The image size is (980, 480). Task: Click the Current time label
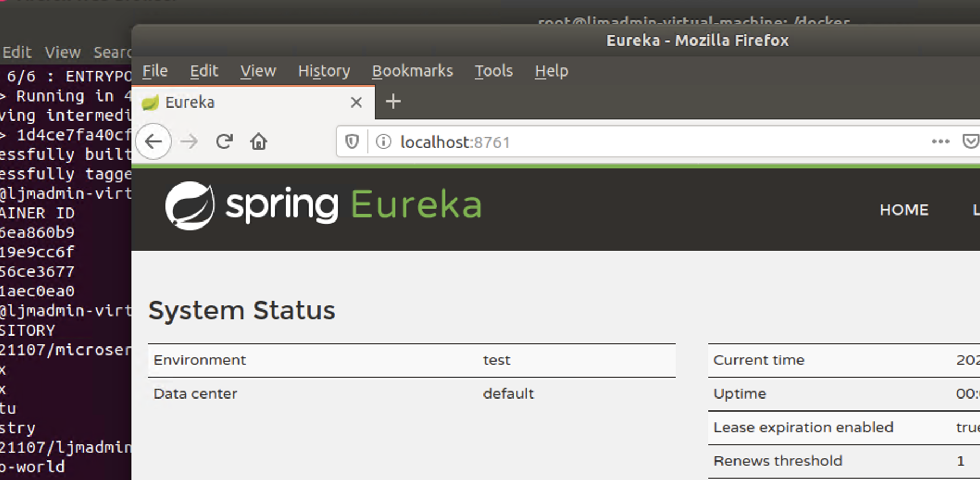pyautogui.click(x=758, y=360)
